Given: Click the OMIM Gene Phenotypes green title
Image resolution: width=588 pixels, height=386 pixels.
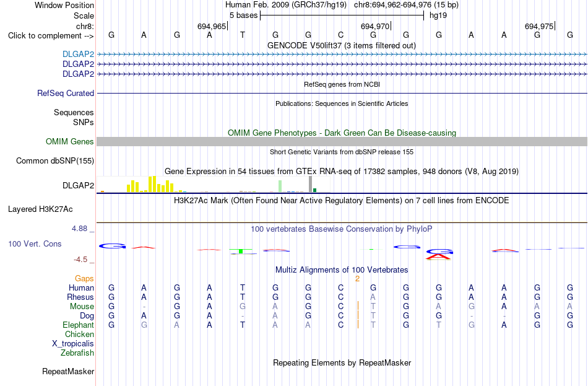Looking at the screenshot, I should tap(342, 133).
